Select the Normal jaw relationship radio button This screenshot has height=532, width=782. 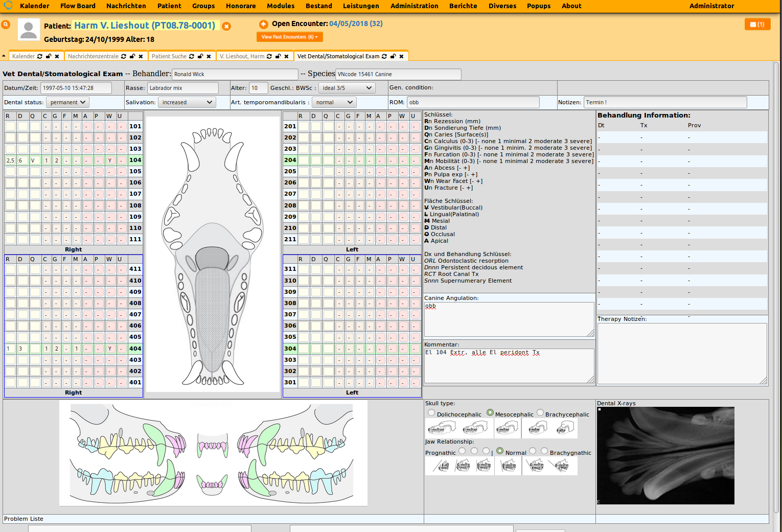(x=500, y=451)
